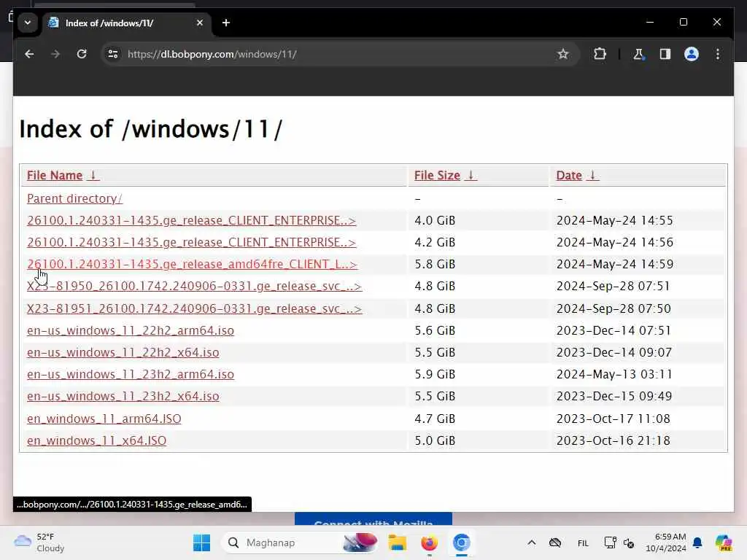Click descending arrow next to File Name

click(x=93, y=175)
